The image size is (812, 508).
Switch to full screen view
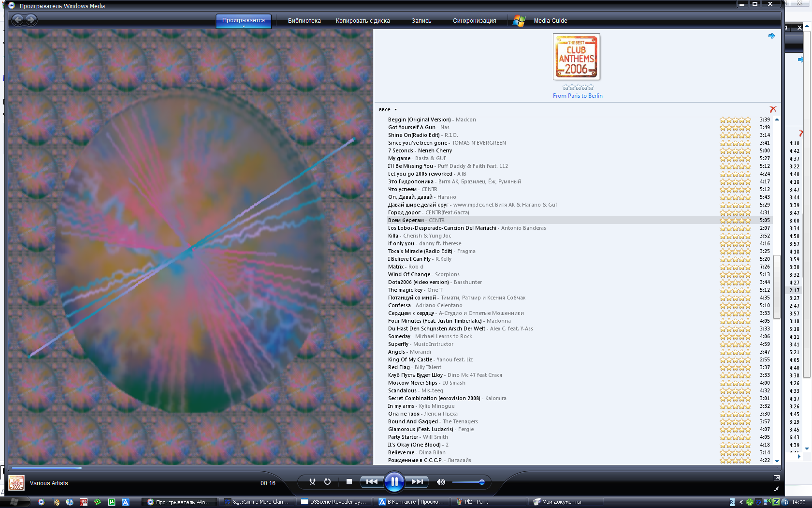point(777,478)
